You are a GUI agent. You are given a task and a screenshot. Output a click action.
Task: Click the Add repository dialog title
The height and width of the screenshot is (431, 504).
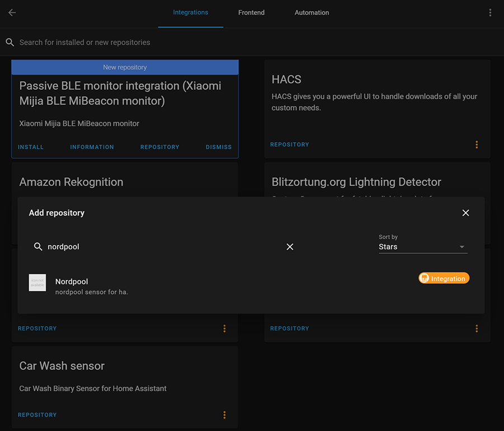(x=56, y=212)
